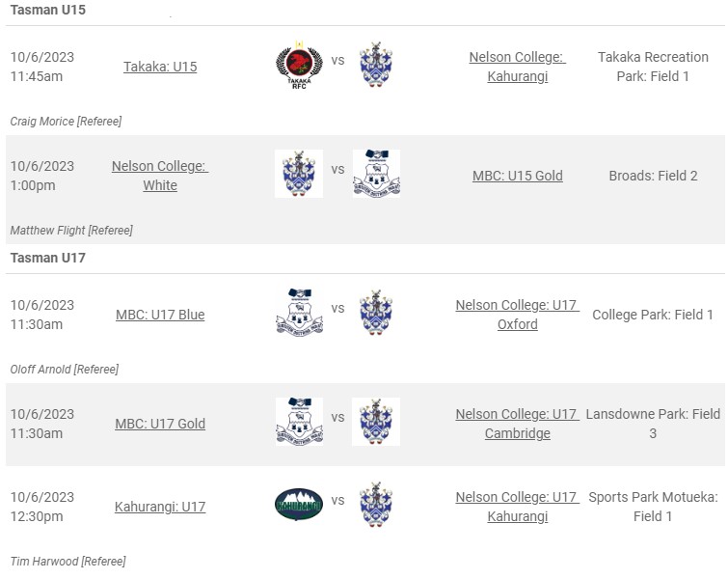Click MBC crest in U17 Blue match
The image size is (728, 579).
(x=299, y=313)
